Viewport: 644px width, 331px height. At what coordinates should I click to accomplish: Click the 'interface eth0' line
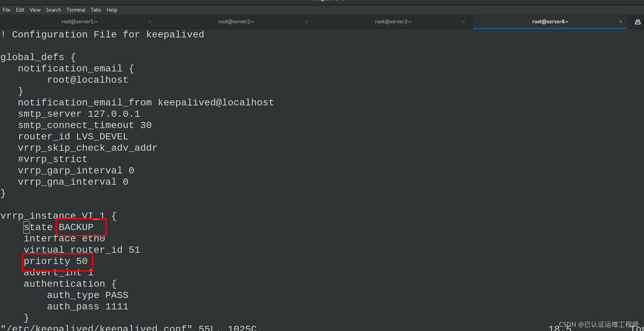pyautogui.click(x=64, y=239)
